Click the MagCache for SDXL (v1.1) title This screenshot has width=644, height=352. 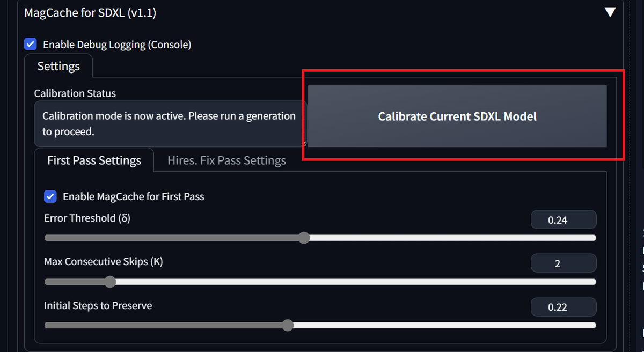coord(90,13)
